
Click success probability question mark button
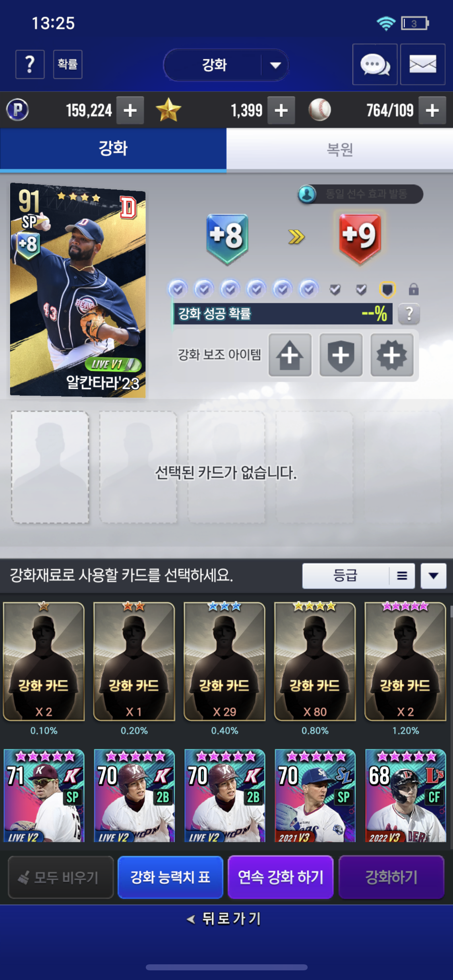tap(409, 314)
